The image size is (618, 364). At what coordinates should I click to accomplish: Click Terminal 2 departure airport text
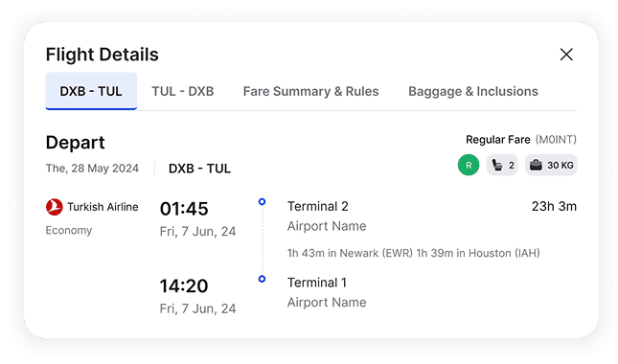[318, 206]
